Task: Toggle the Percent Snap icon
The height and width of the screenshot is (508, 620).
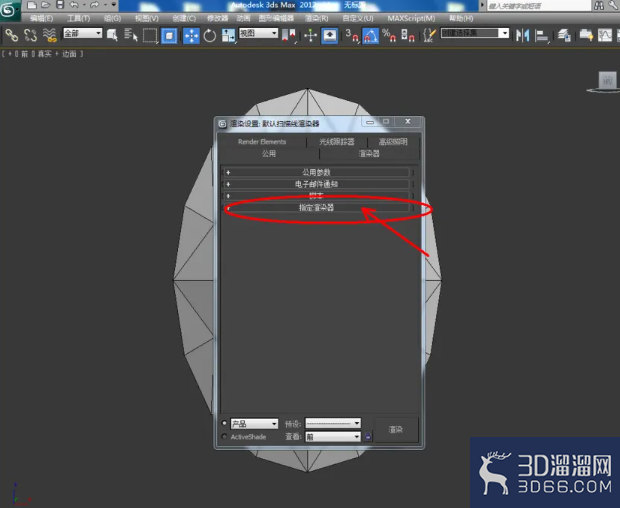Action: click(389, 36)
